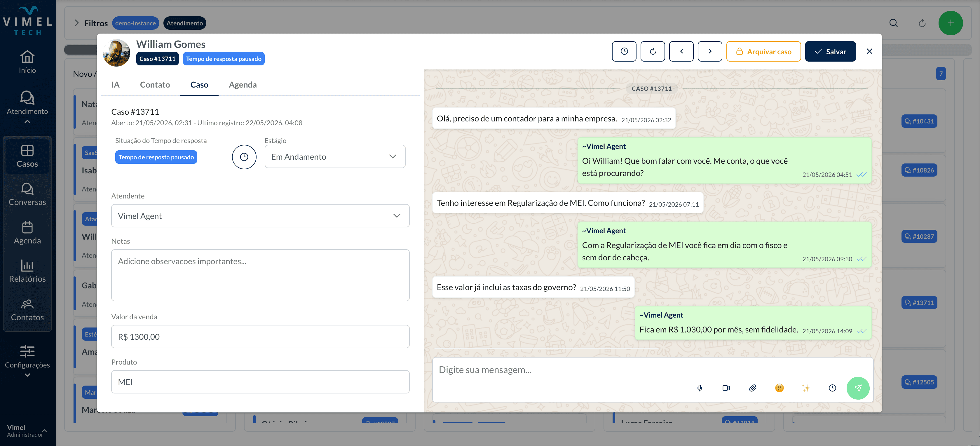980x446 pixels.
Task: Click message 'Tenho interesse em Regularização de MEI. Como funciona?'
Action: click(x=568, y=203)
